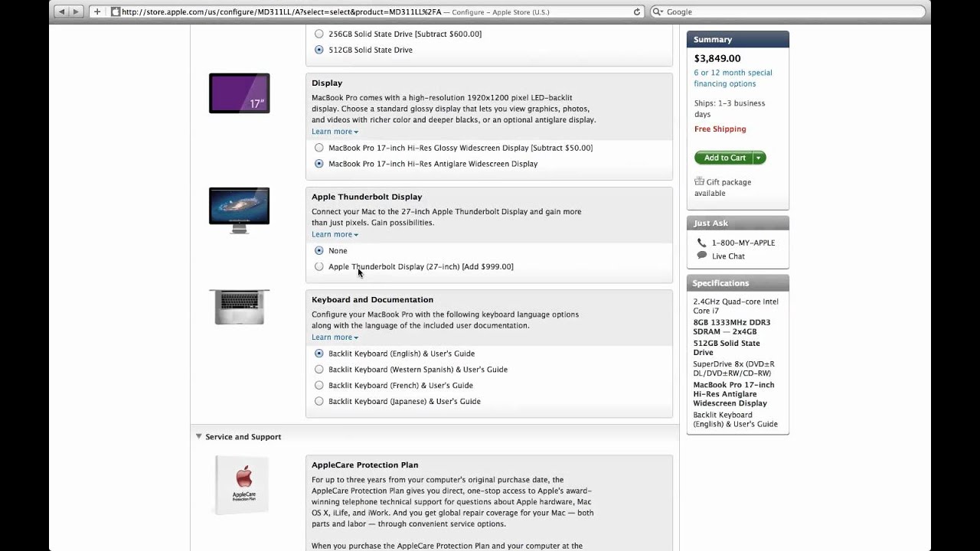Click the phone icon beside 1-800-MY-APPLE
The width and height of the screenshot is (980, 551).
[x=701, y=243]
